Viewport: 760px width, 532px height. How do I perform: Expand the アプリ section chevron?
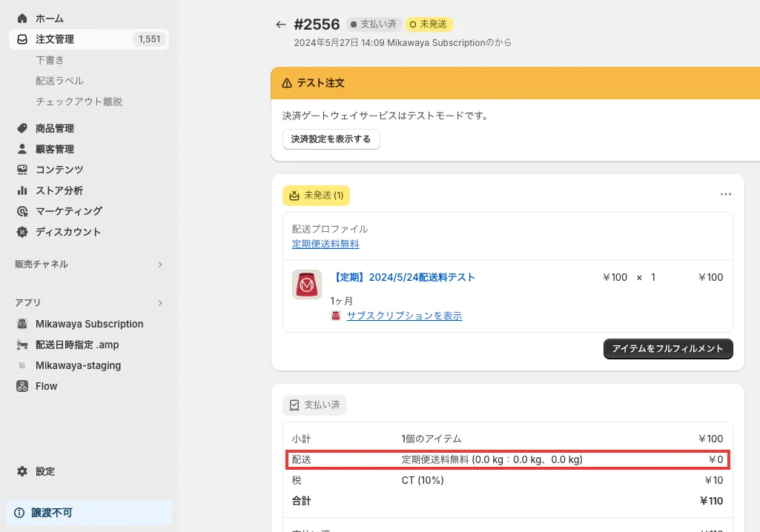pyautogui.click(x=160, y=303)
